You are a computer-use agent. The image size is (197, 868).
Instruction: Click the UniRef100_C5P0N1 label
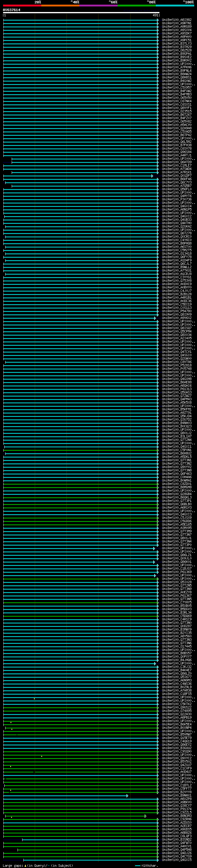click(x=177, y=450)
